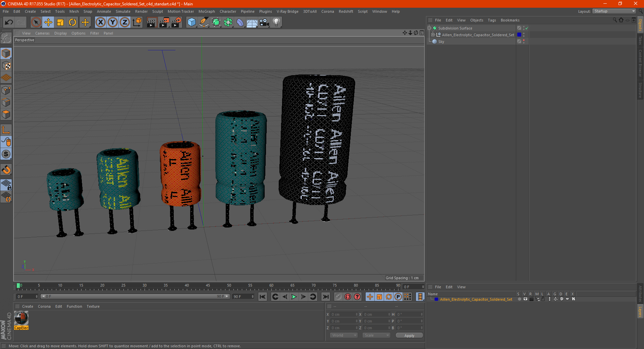644x349 pixels.
Task: Switch to Model mode cube icon
Action: (6, 53)
